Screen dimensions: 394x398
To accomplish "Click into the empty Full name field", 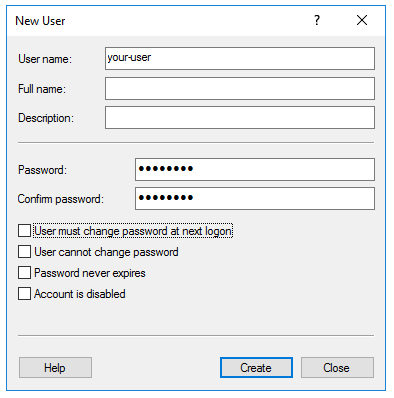I will point(240,89).
